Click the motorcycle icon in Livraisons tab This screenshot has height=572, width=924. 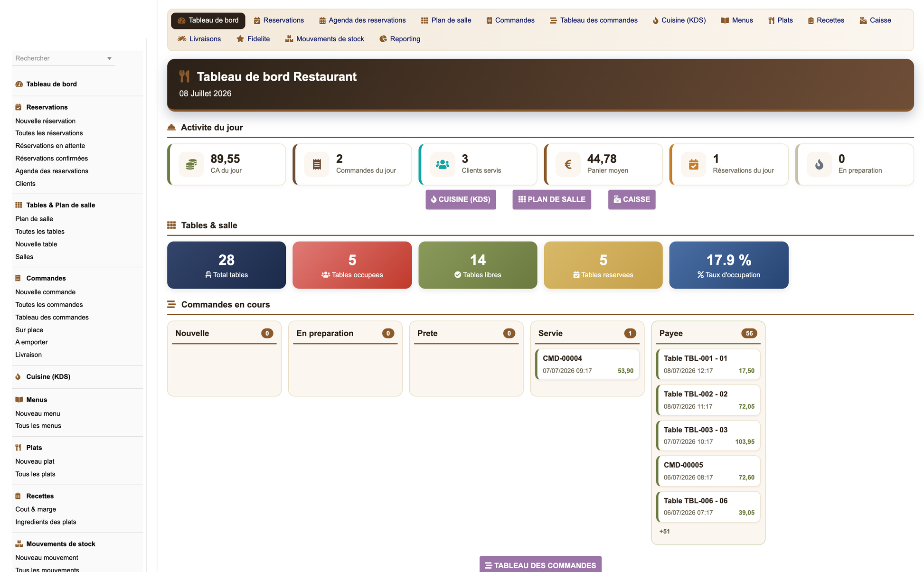tap(182, 39)
